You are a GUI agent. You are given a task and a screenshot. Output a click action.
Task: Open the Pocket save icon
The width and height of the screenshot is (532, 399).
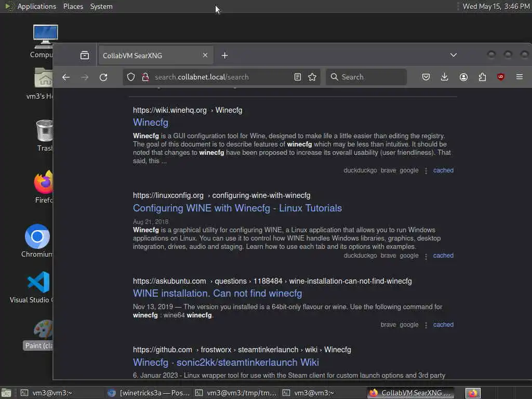click(426, 77)
